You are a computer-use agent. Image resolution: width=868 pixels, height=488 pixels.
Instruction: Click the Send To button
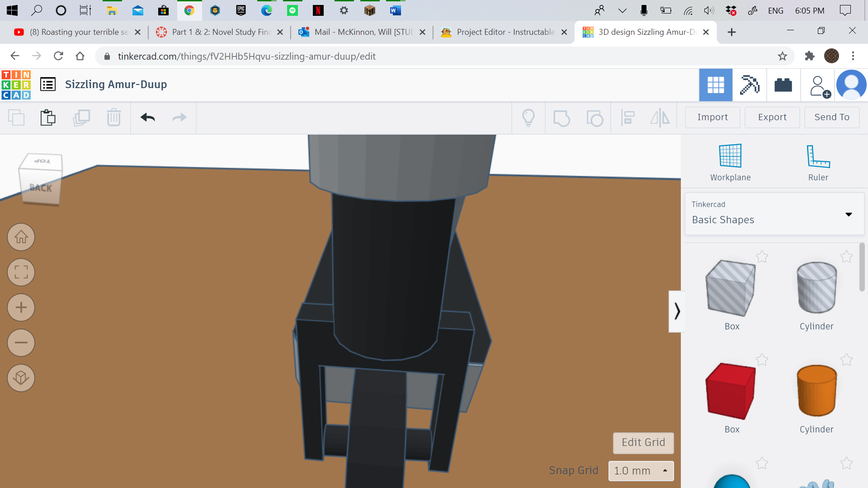click(832, 117)
